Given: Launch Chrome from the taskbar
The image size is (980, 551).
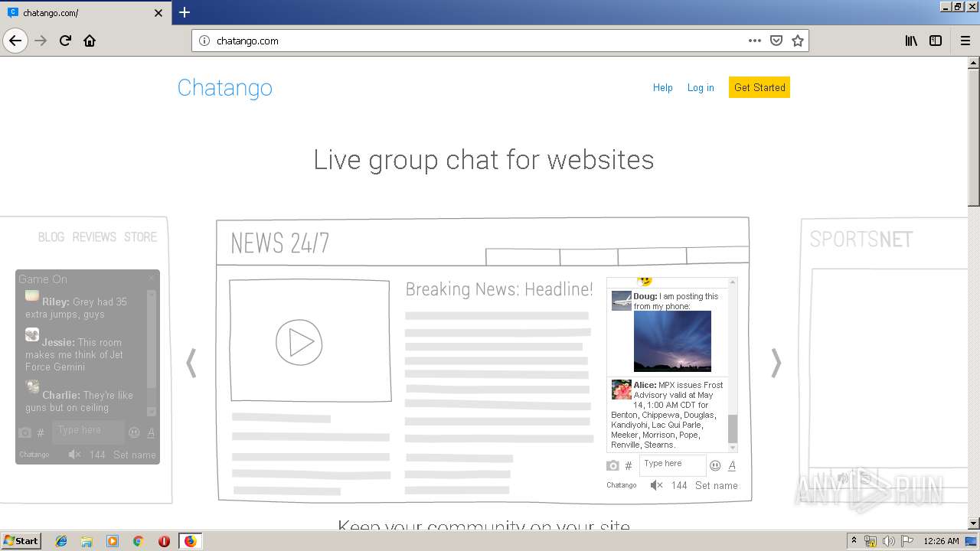Looking at the screenshot, I should tap(139, 541).
